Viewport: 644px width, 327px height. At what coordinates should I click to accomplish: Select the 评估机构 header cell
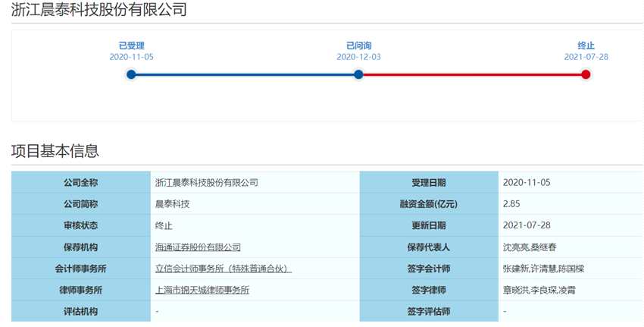pyautogui.click(x=81, y=311)
